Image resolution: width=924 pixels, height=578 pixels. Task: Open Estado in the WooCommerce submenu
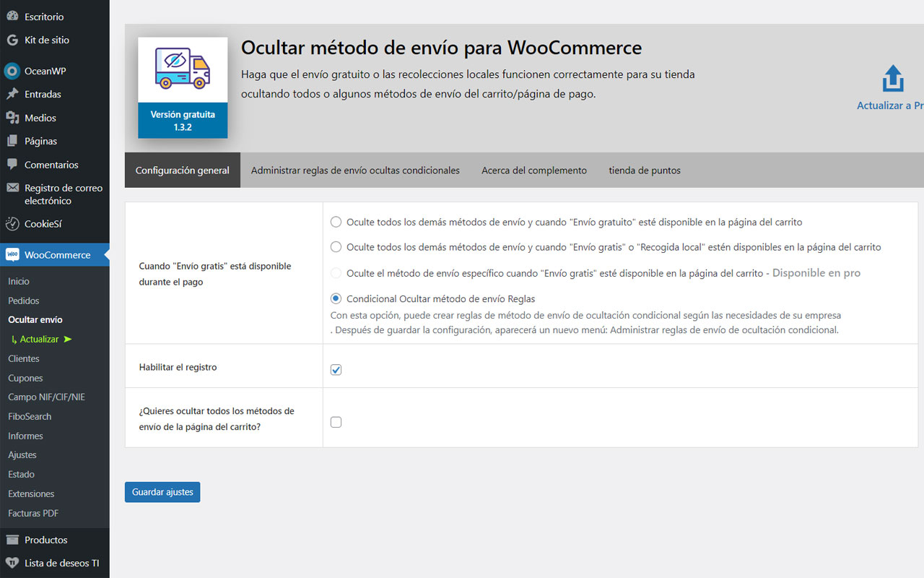(x=21, y=474)
